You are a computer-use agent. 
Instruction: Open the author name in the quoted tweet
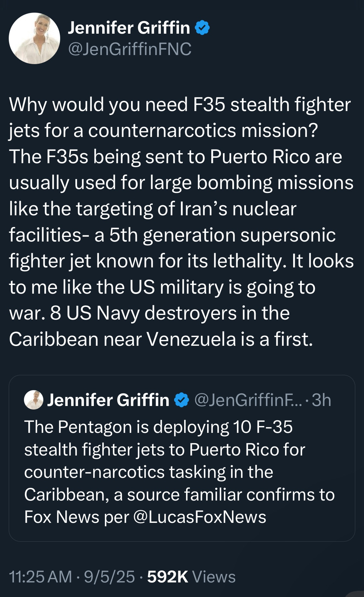[108, 400]
